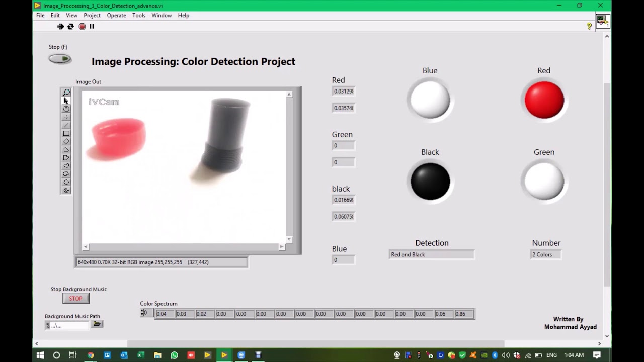644x362 pixels.
Task: Open the Tools menu
Action: 139,15
